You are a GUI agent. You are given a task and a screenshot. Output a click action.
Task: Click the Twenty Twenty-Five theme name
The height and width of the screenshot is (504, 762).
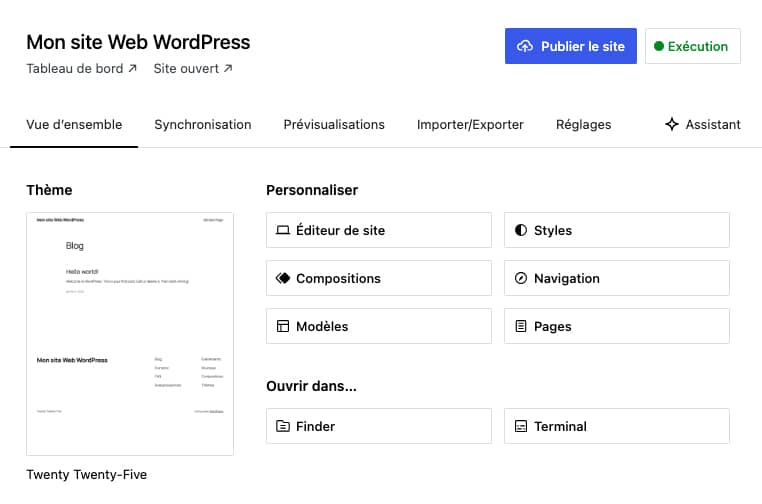point(87,474)
